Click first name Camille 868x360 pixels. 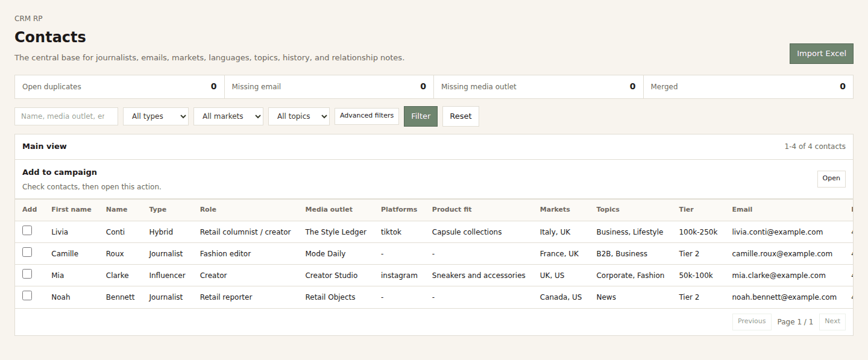[x=65, y=254]
